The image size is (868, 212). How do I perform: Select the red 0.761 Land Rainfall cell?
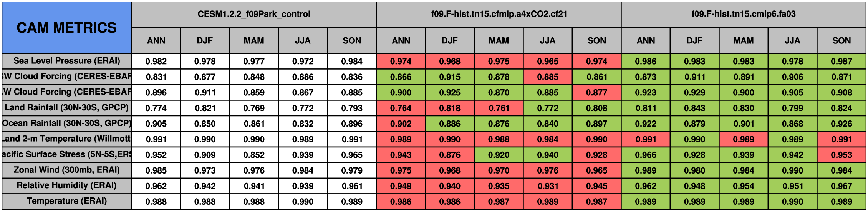[499, 108]
